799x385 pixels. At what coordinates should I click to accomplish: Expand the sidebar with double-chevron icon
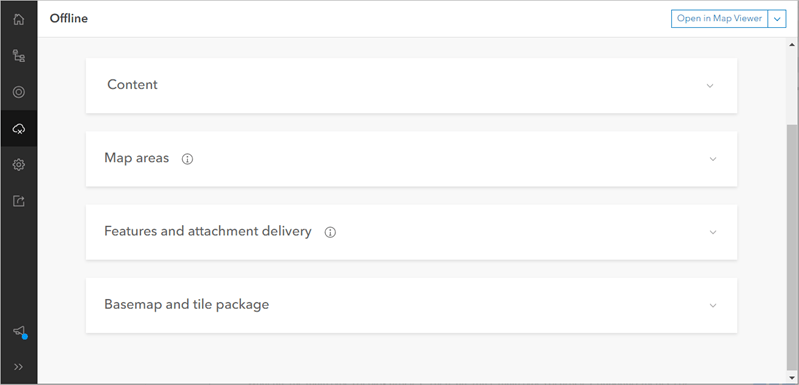point(19,367)
